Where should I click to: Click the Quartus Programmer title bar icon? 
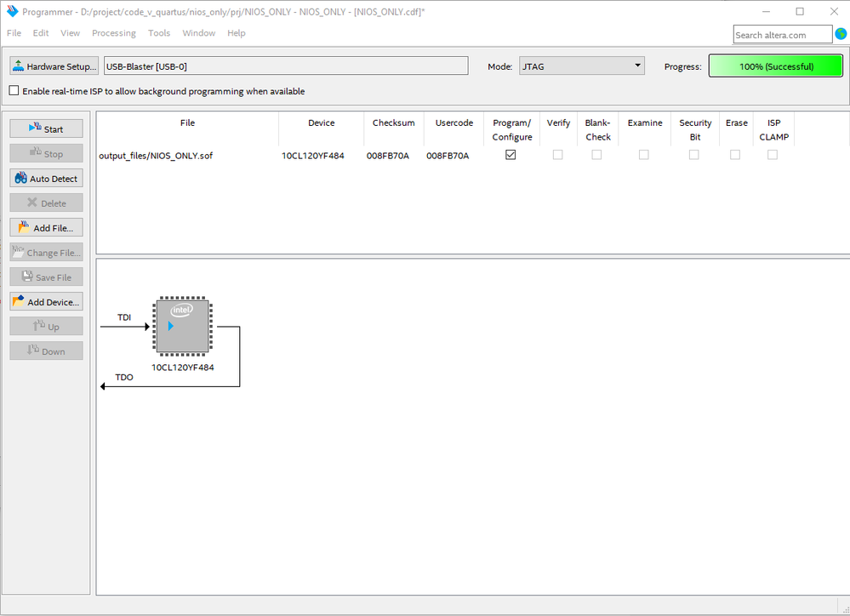12,11
